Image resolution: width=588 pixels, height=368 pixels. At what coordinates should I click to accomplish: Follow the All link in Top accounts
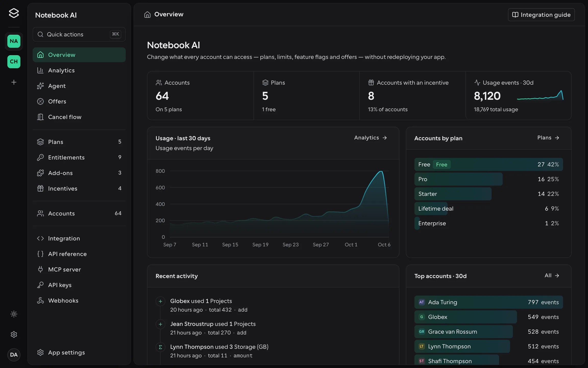point(552,275)
